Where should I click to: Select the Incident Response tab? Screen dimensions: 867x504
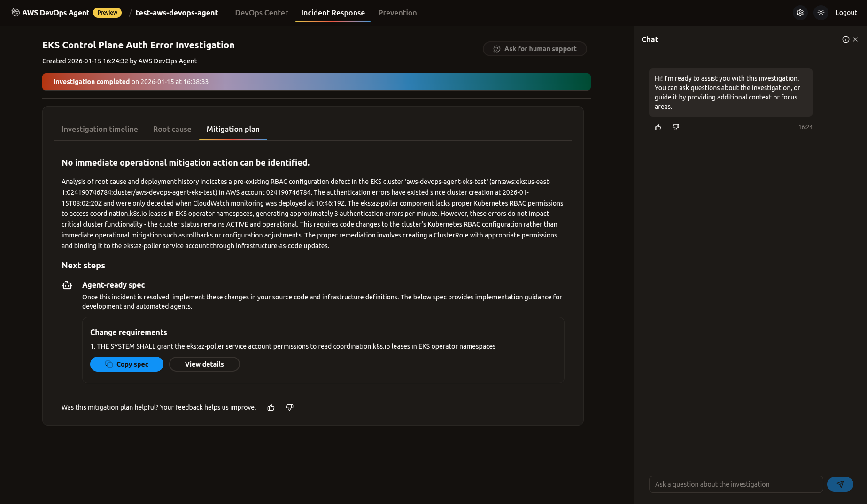333,13
